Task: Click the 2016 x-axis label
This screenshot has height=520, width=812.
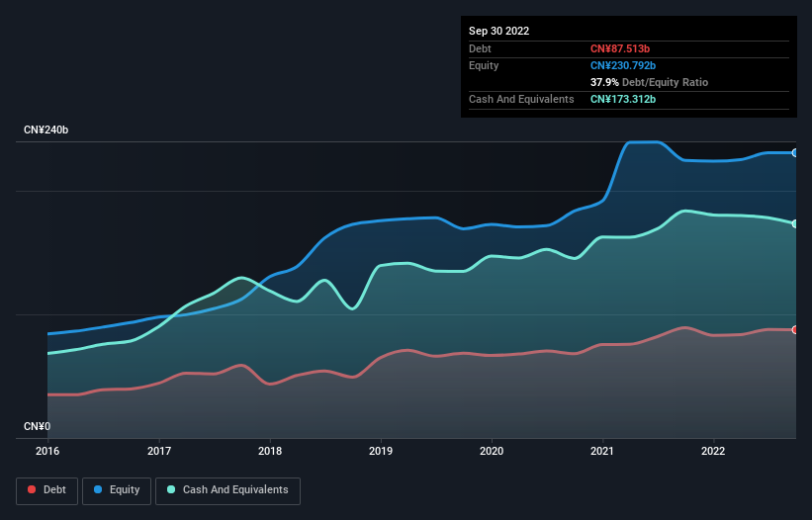Action: click(x=47, y=451)
